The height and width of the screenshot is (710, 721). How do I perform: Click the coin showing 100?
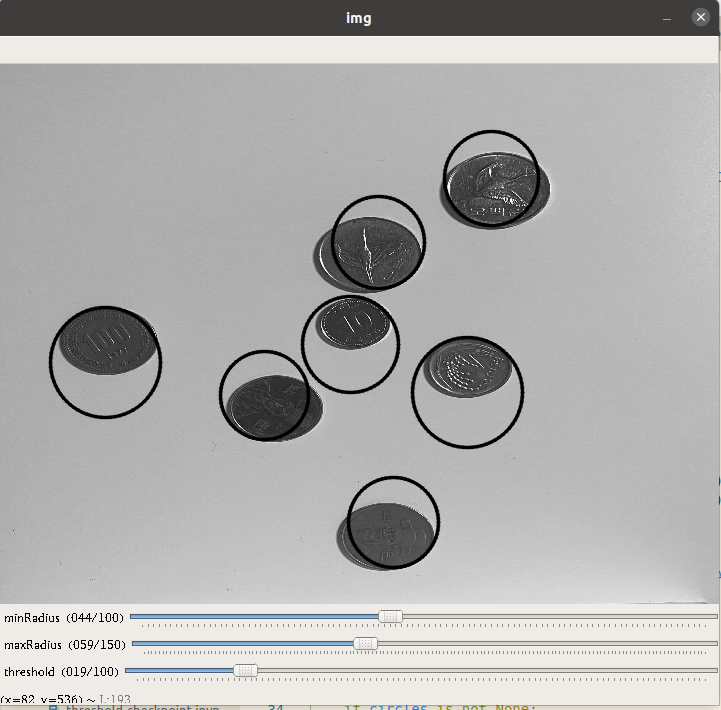pyautogui.click(x=109, y=342)
